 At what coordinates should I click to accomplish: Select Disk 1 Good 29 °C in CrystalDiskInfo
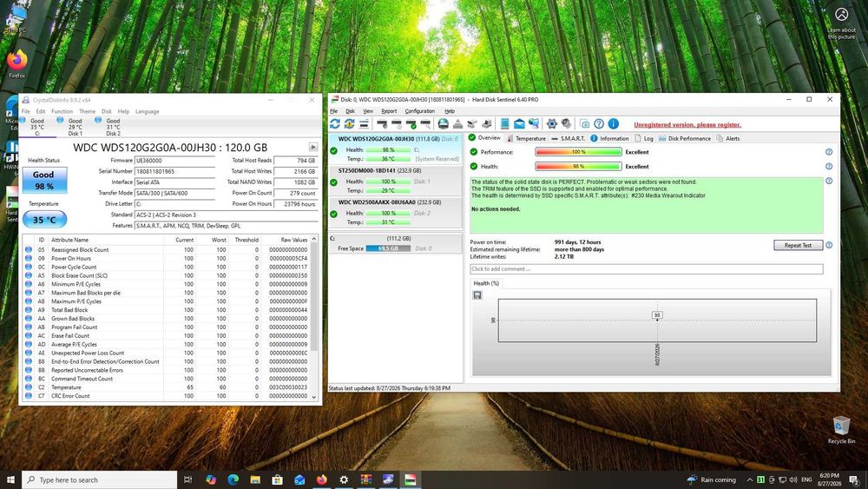(74, 127)
